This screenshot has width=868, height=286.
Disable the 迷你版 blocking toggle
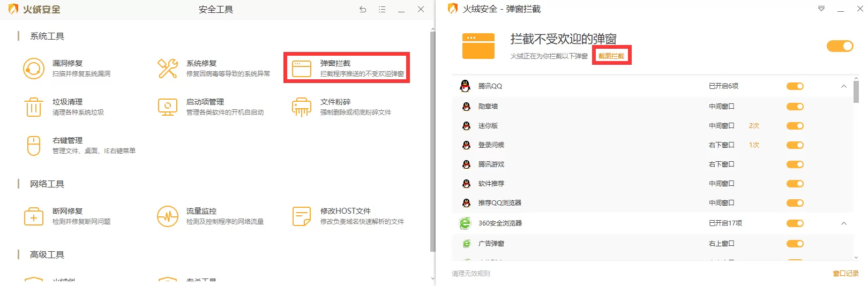(795, 126)
